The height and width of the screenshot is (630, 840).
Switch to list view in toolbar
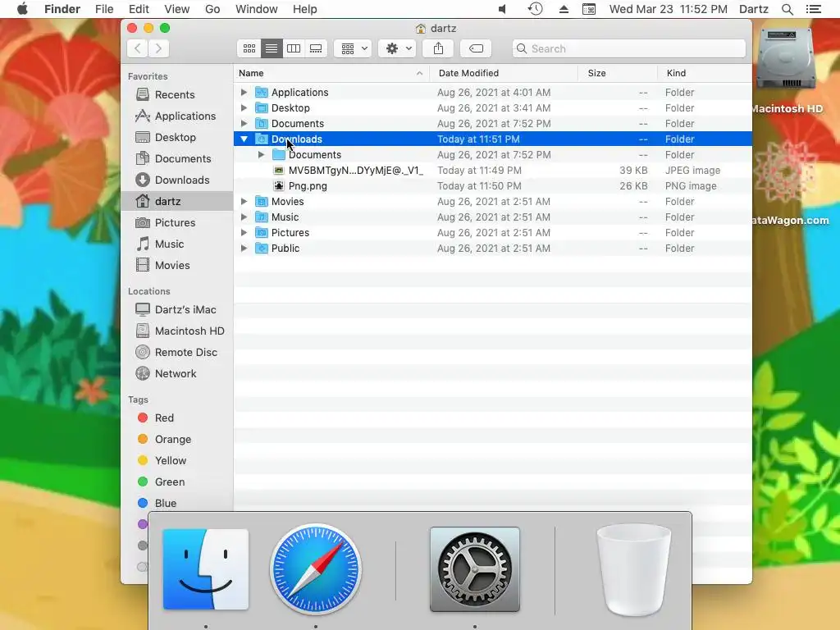pyautogui.click(x=272, y=48)
